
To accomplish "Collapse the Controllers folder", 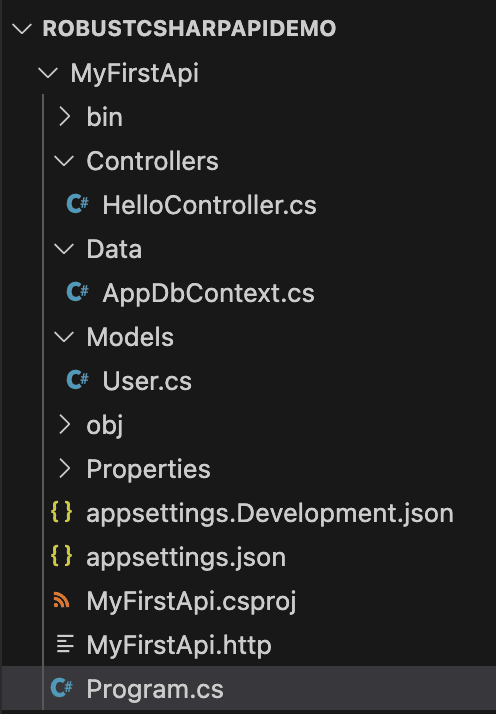I will pyautogui.click(x=64, y=160).
